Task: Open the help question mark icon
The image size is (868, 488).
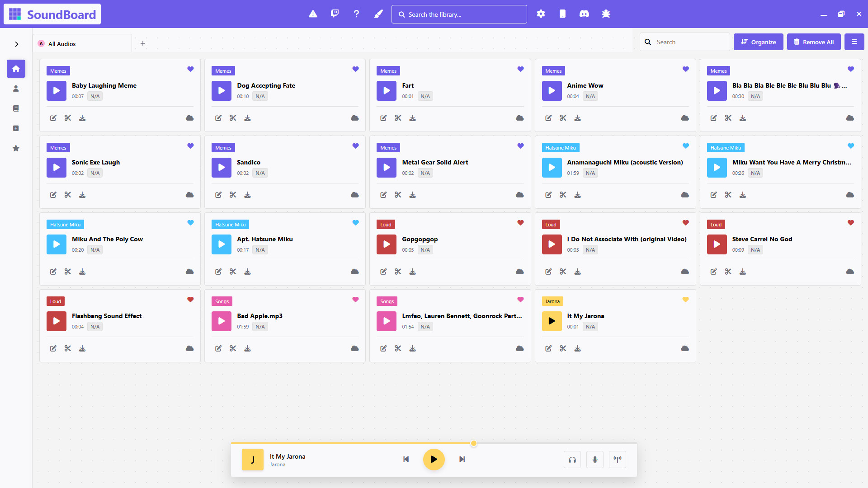Action: (x=356, y=14)
